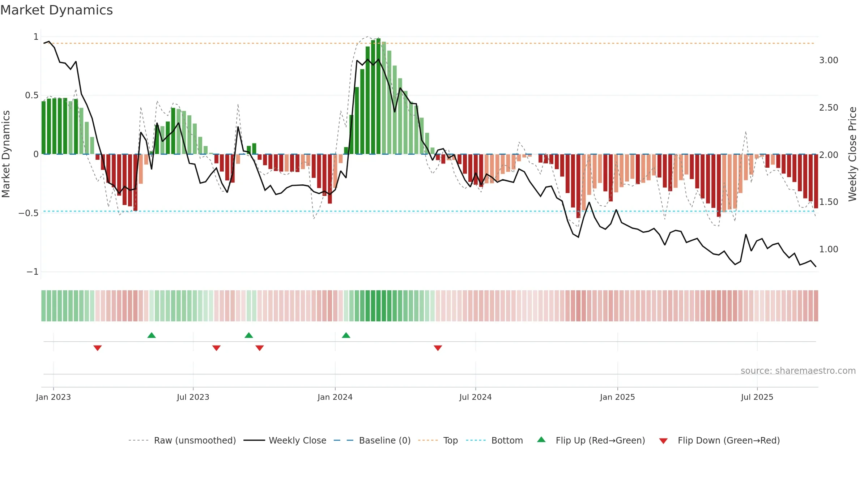Image resolution: width=868 pixels, height=488 pixels.
Task: Click the Market Dynamics chart title
Action: point(56,10)
